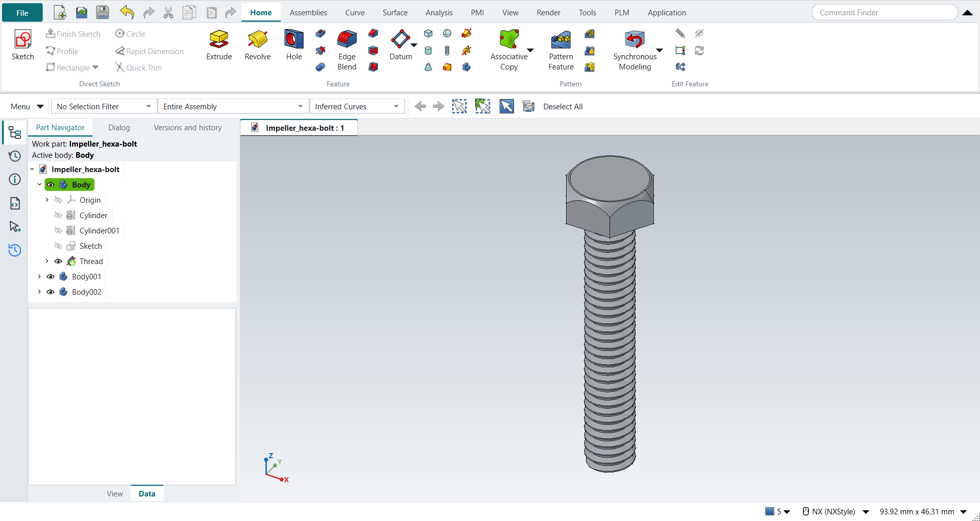980x521 pixels.
Task: Click the cone primitive icon in Feature group
Action: (x=428, y=67)
